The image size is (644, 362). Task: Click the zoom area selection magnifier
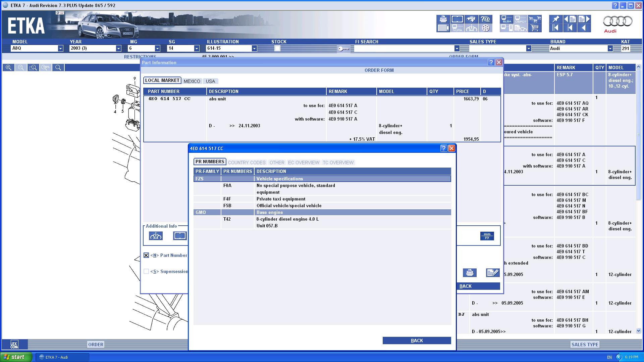coord(33,67)
